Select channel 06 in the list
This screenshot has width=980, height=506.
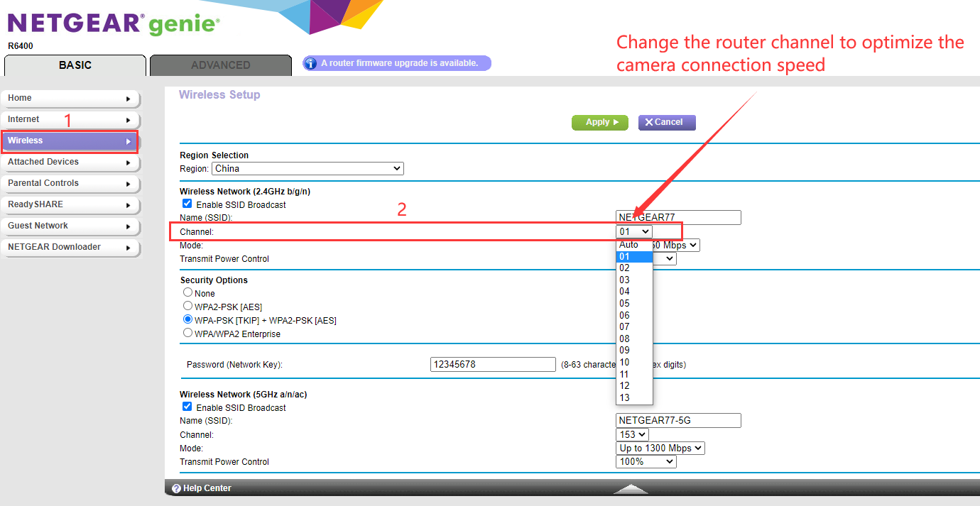click(634, 315)
